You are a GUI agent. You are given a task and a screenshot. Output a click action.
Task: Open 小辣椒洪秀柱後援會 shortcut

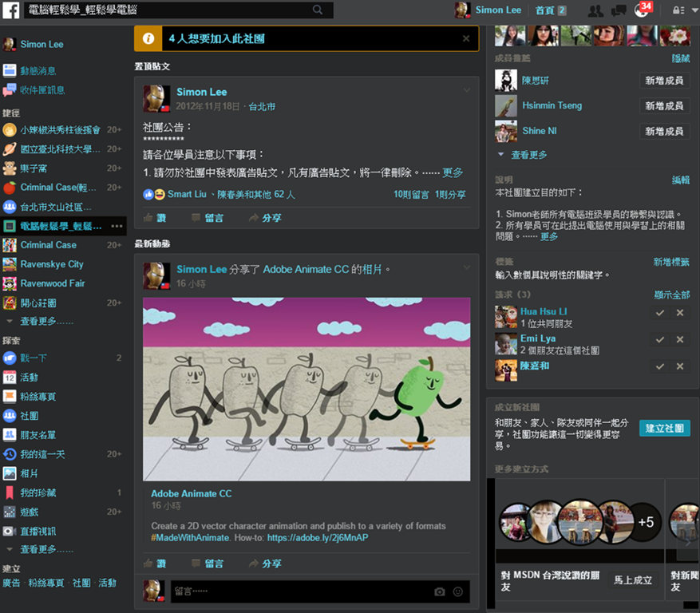[62, 129]
